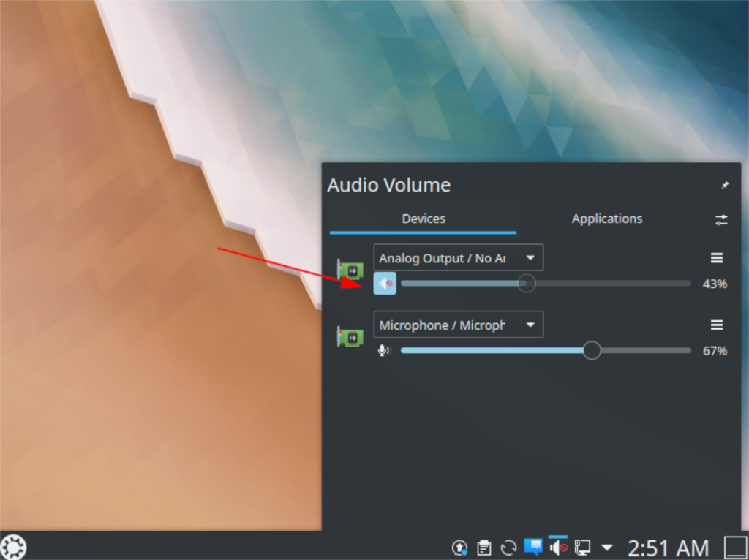Click the clock showing 2:51 AM
The width and height of the screenshot is (749, 560).
point(667,547)
